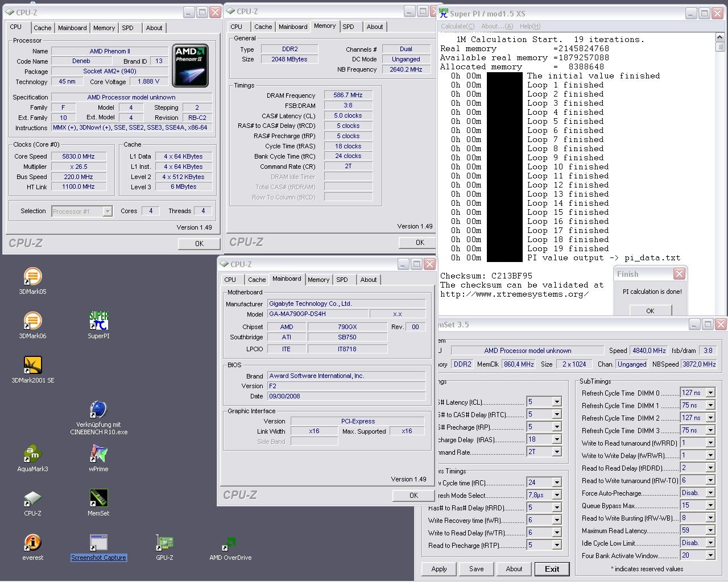Open the Calculate menu in Super PI

[x=457, y=26]
